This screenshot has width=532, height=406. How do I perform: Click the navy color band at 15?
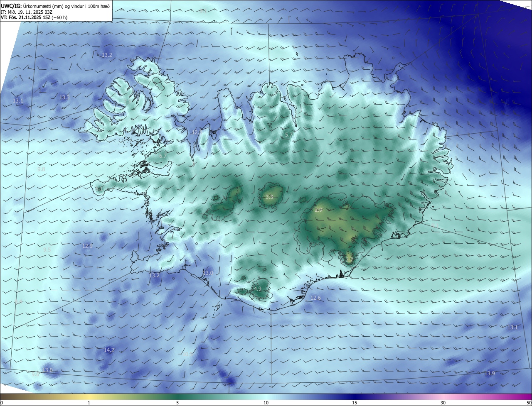point(355,396)
